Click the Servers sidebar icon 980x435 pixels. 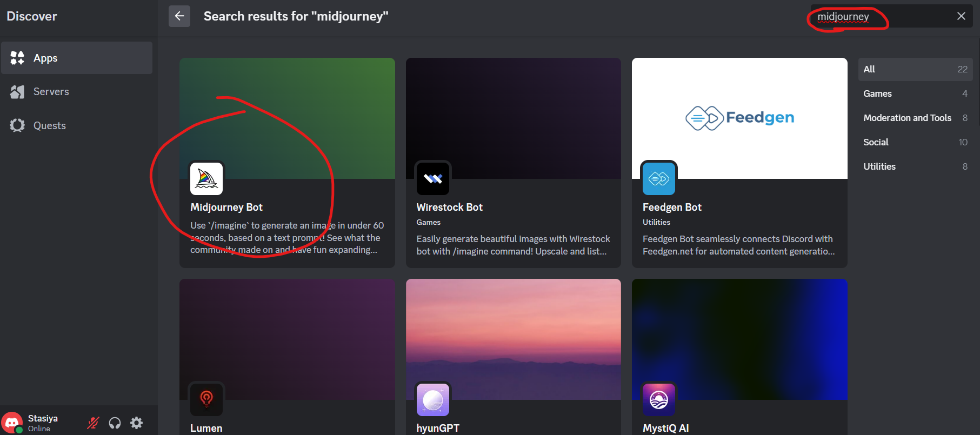click(17, 92)
